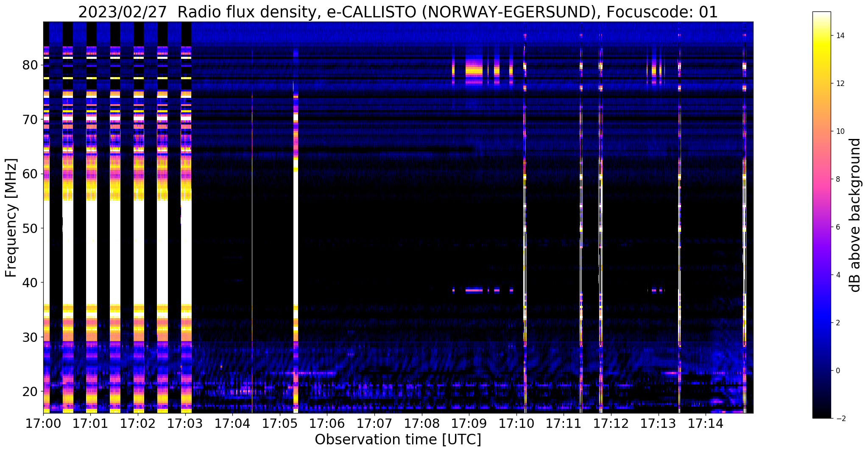Screen dimensions: 868x452
Task: Click the 17:12 time tick label
Action: (x=611, y=424)
